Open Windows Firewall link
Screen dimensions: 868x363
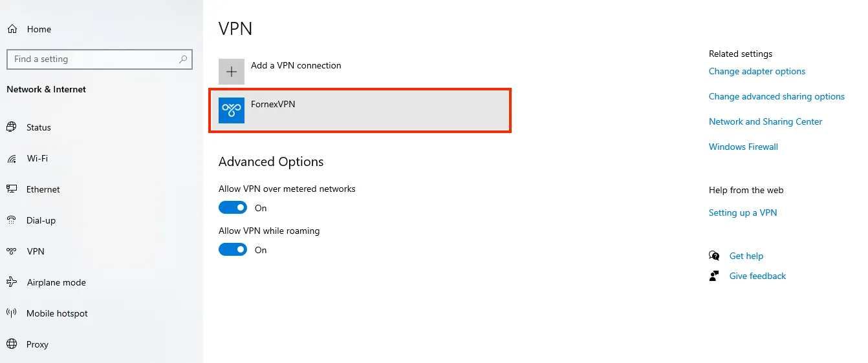click(x=743, y=147)
